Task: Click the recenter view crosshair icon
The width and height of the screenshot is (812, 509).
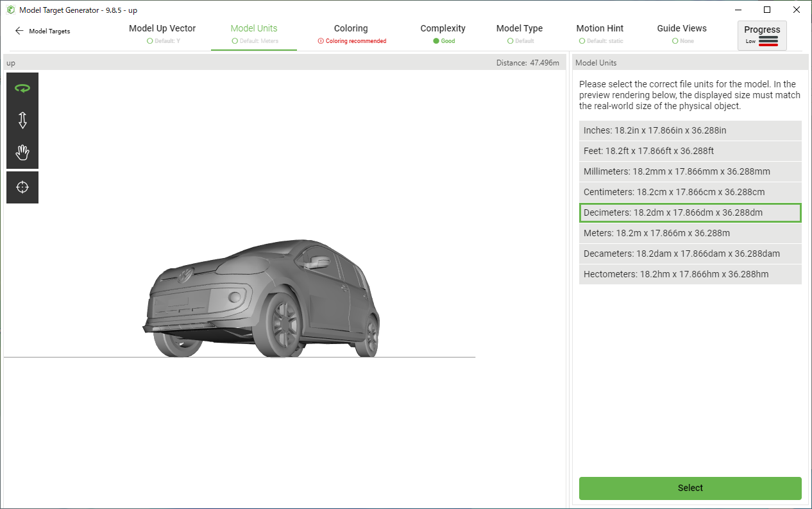Action: tap(22, 187)
